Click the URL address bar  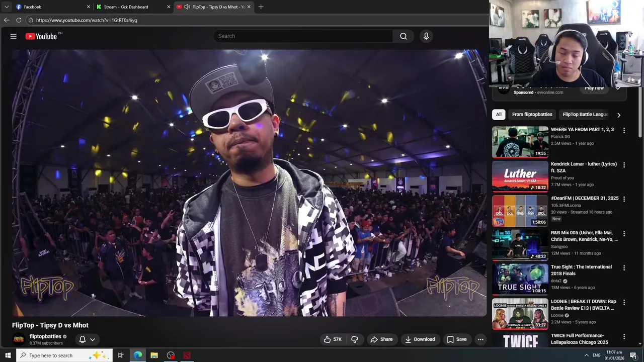point(257,20)
